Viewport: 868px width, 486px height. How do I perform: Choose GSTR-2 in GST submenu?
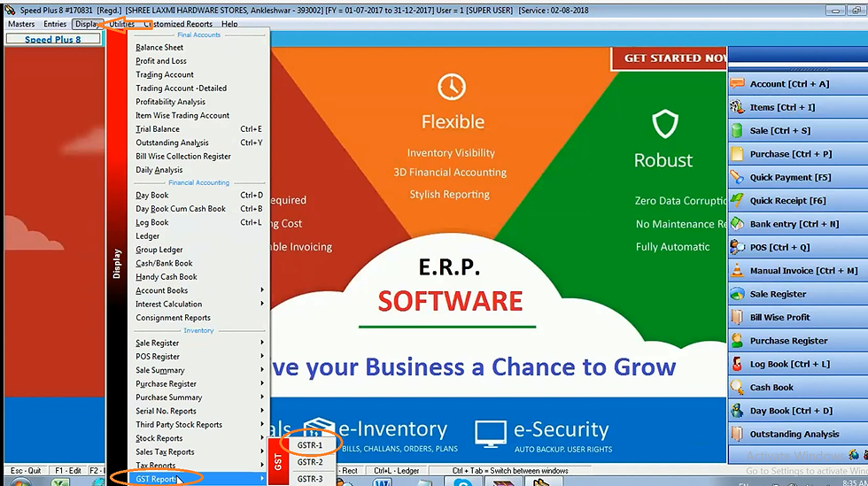click(310, 462)
